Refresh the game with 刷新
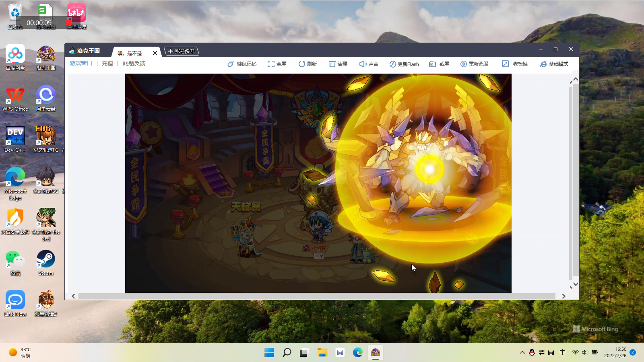The image size is (644, 362). click(x=308, y=64)
